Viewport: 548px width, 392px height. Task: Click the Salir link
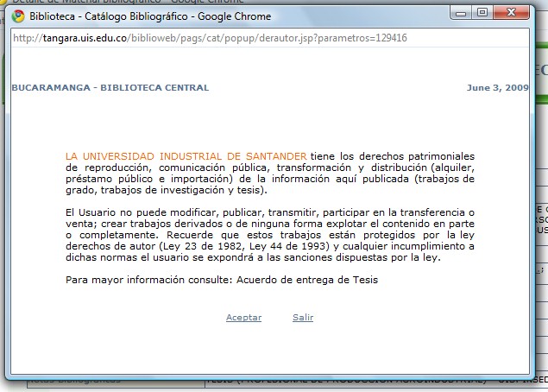tap(303, 318)
